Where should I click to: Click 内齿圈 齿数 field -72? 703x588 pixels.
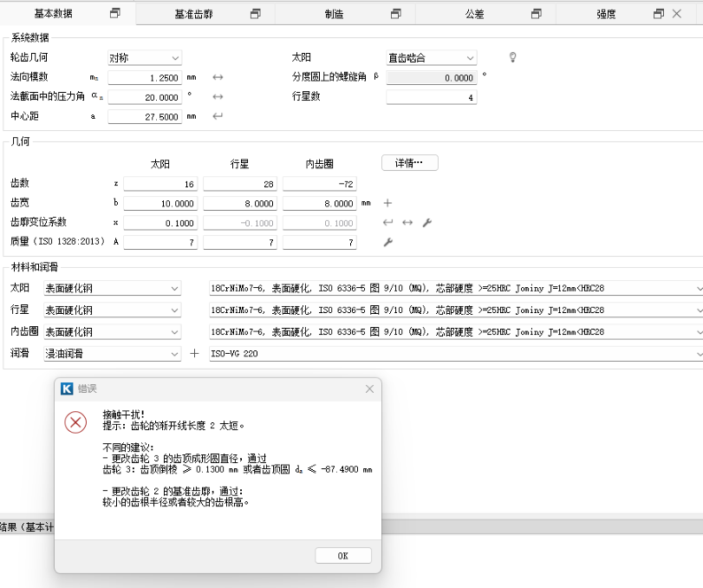320,184
